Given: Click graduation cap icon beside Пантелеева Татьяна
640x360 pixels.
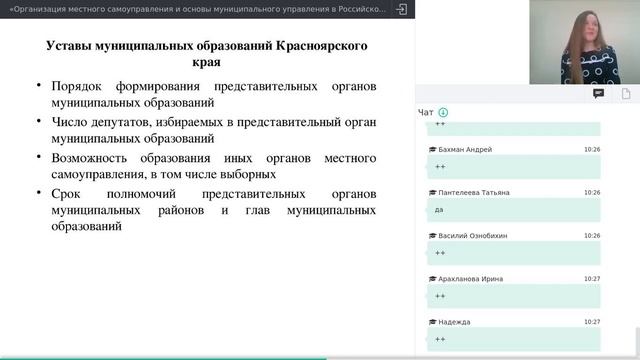Looking at the screenshot, I should [433, 193].
